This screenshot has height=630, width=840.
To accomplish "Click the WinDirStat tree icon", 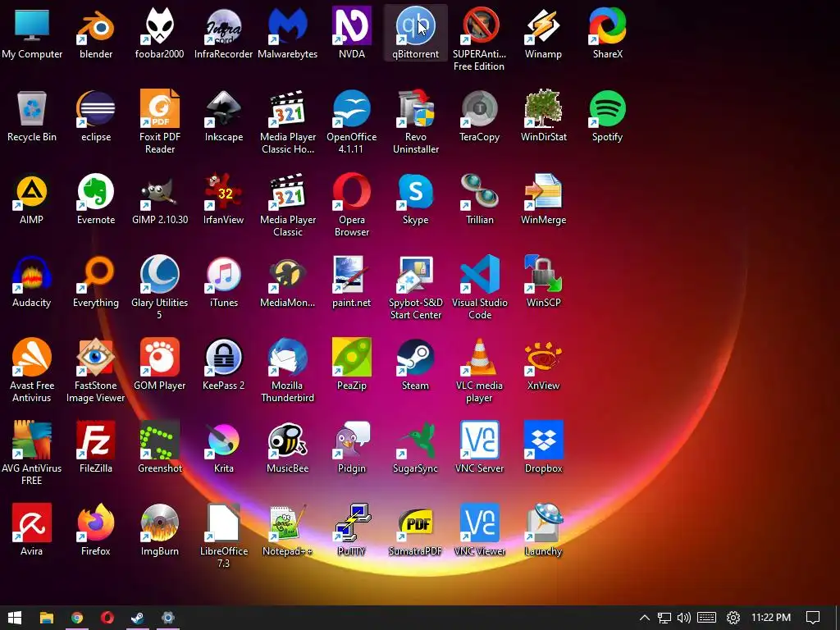I will (543, 109).
